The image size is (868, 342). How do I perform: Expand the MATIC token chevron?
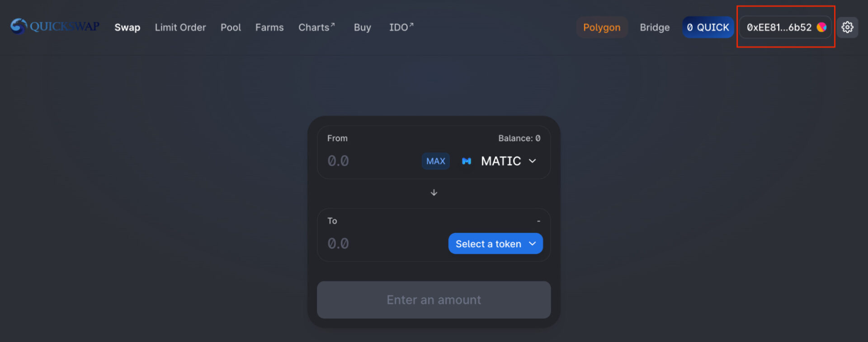(533, 161)
